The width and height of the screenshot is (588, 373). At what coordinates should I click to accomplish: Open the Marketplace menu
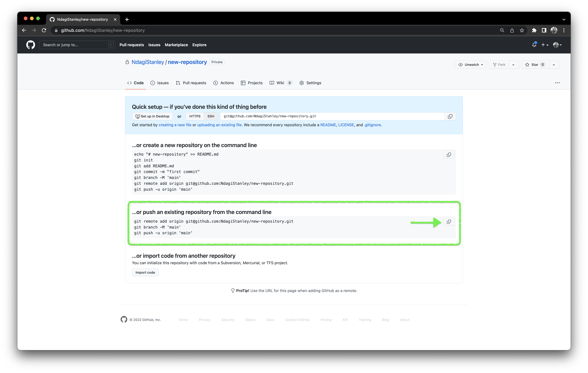click(x=176, y=45)
